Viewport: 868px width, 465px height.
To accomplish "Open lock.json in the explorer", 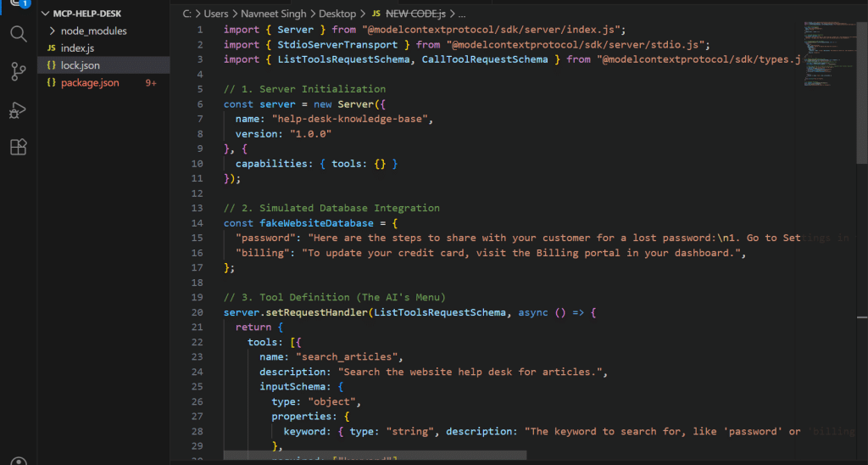I will [x=81, y=65].
